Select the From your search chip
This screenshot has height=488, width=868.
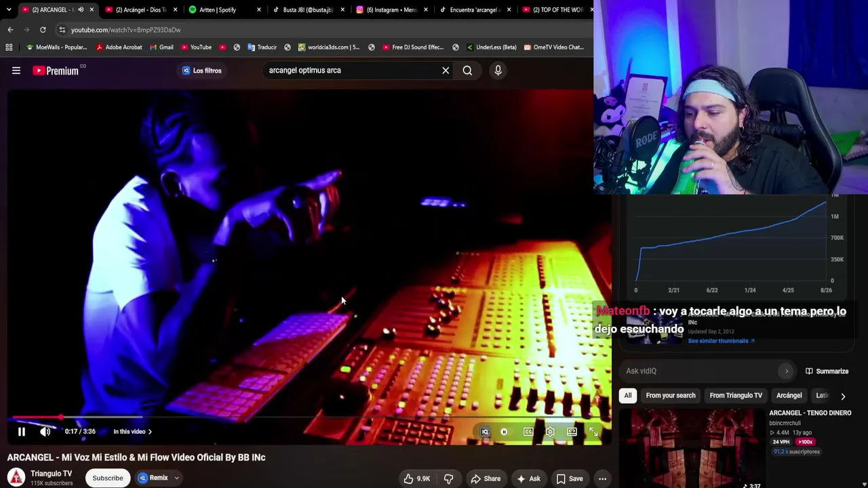pos(671,396)
